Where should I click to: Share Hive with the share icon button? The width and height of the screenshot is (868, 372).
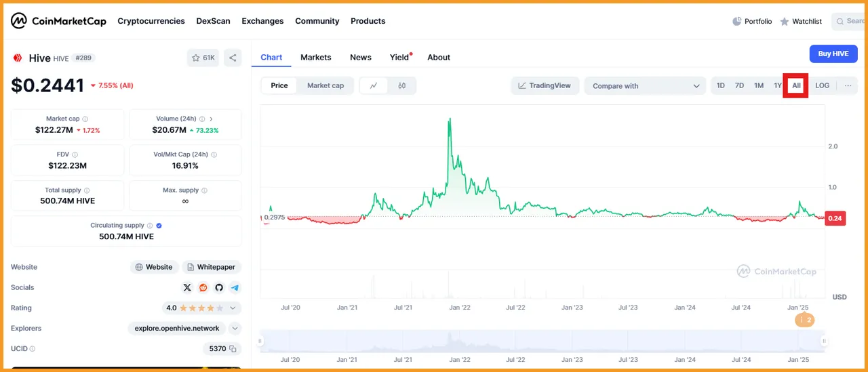click(233, 58)
